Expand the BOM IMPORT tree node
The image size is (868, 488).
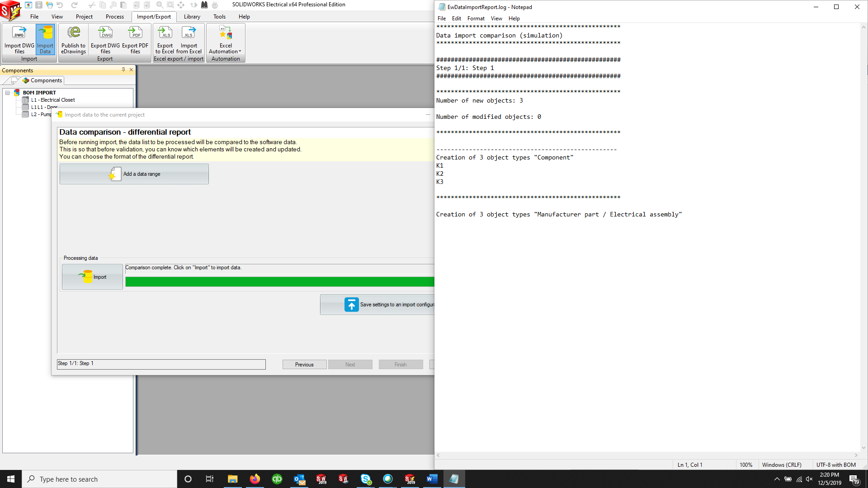(7, 92)
